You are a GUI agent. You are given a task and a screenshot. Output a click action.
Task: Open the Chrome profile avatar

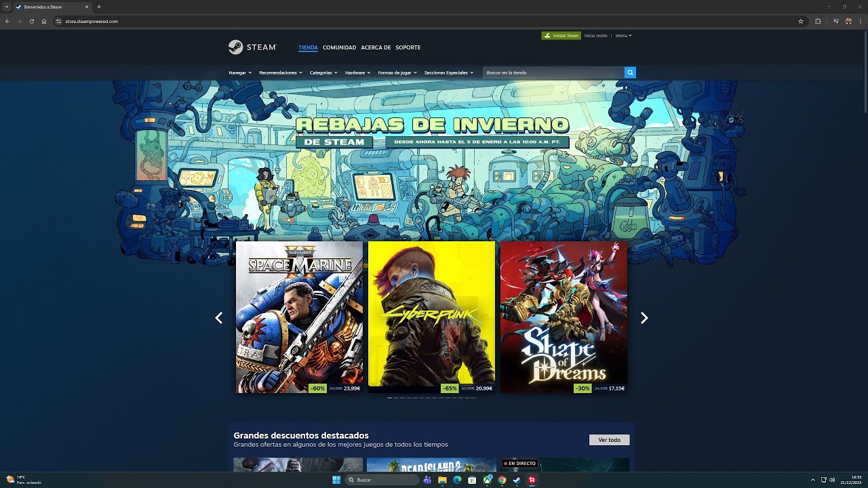click(848, 21)
